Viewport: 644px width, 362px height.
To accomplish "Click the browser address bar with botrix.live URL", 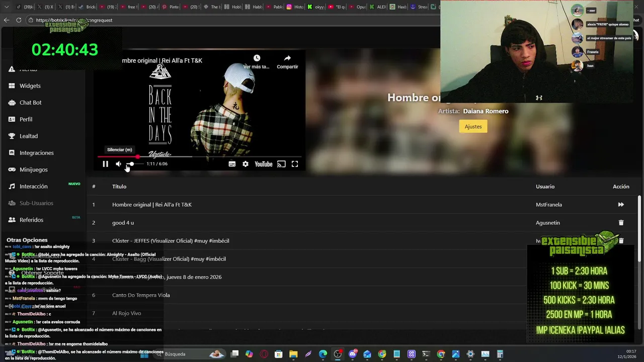I will pos(231,20).
